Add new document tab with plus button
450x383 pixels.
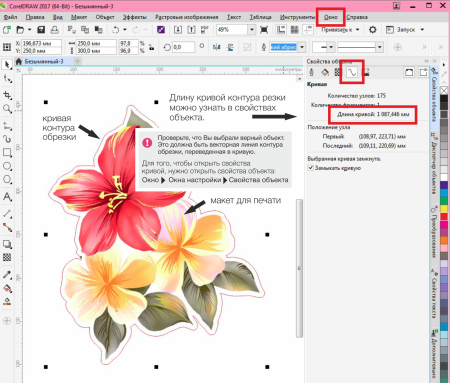(x=77, y=61)
